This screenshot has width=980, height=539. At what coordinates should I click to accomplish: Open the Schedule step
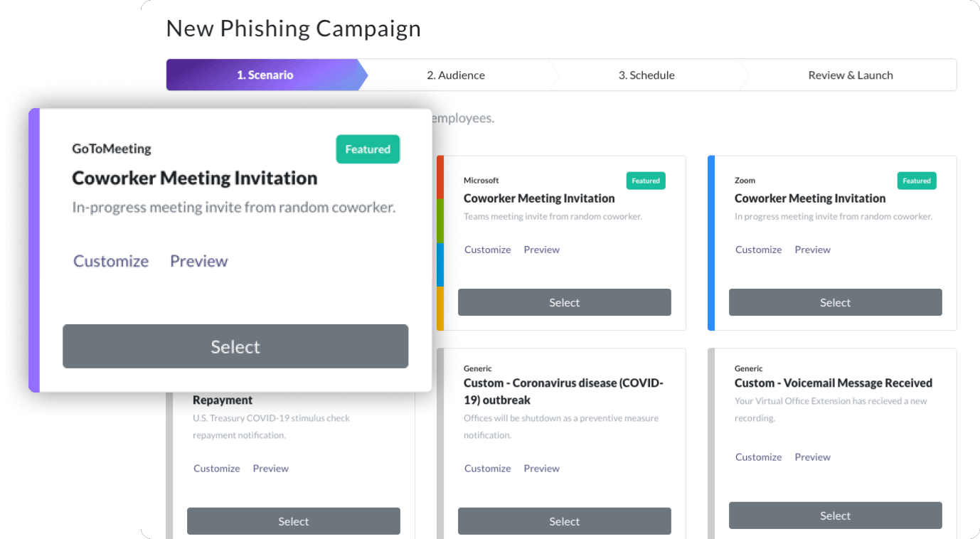click(x=646, y=75)
